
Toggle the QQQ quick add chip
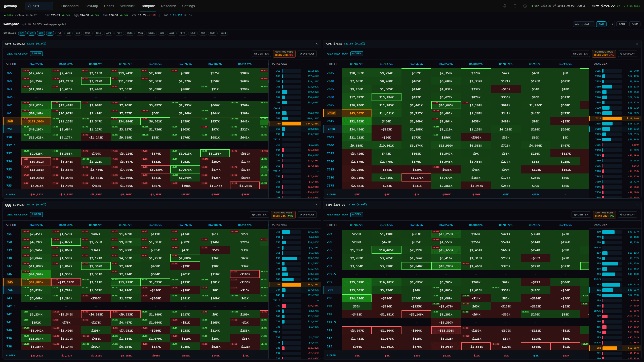pyautogui.click(x=41, y=33)
